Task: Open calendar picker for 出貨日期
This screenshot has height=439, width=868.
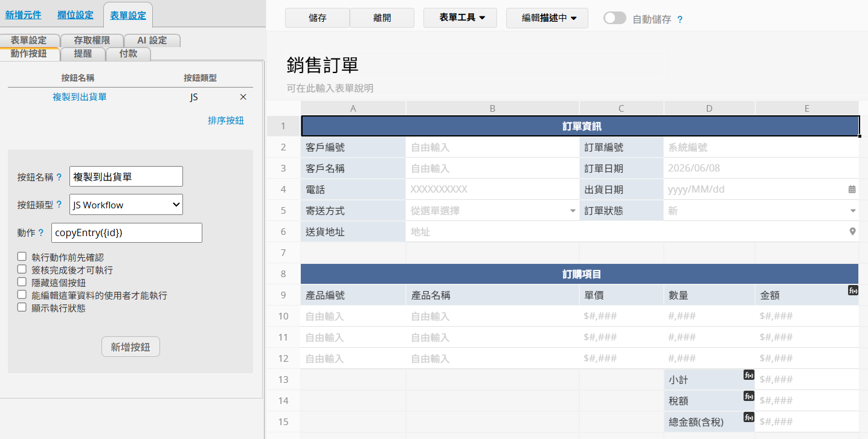Action: 852,190
